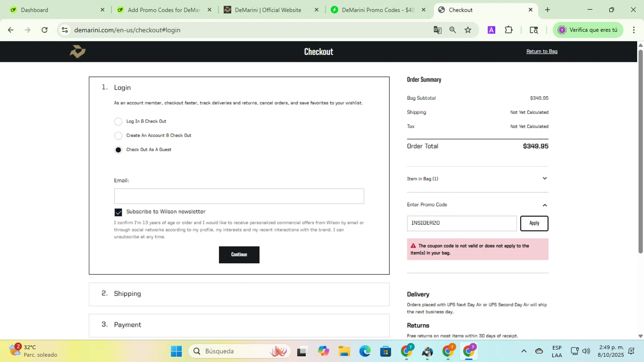Open the browser extensions puzzle icon
The height and width of the screenshot is (362, 644).
click(x=509, y=30)
